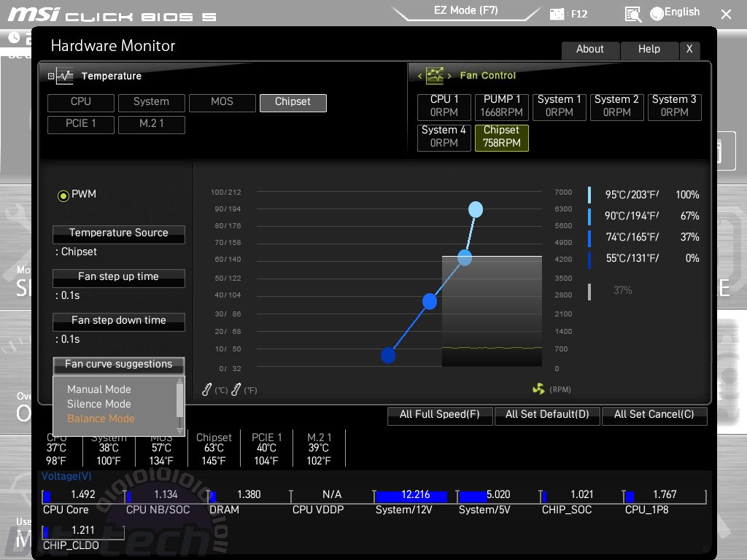
Task: Click the color bar beside 90°C/194°F
Action: coord(589,216)
